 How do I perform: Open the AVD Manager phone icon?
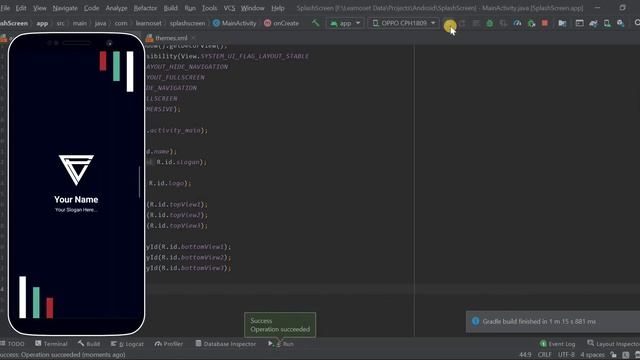607,24
